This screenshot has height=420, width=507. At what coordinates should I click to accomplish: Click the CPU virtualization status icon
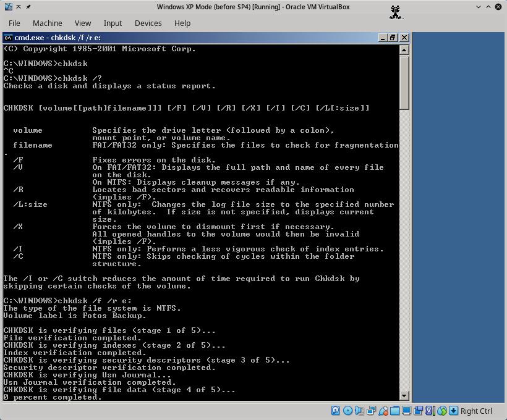[430, 411]
